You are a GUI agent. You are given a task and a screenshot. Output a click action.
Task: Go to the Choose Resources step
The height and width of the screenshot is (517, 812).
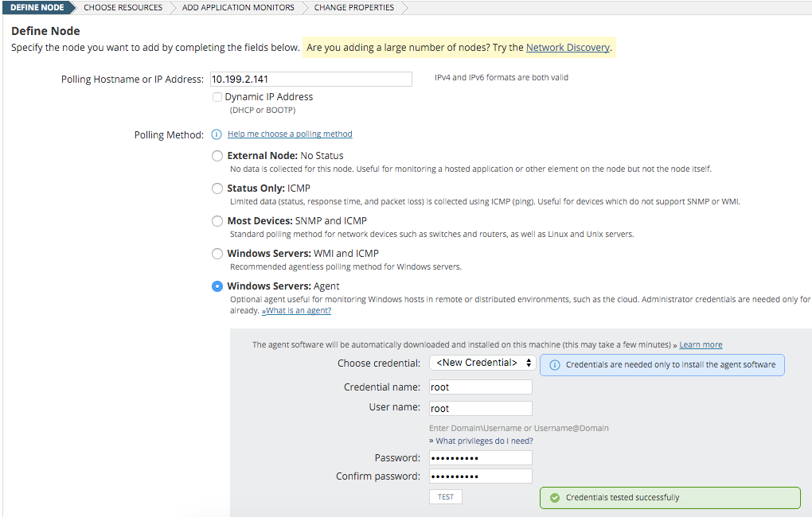coord(123,7)
